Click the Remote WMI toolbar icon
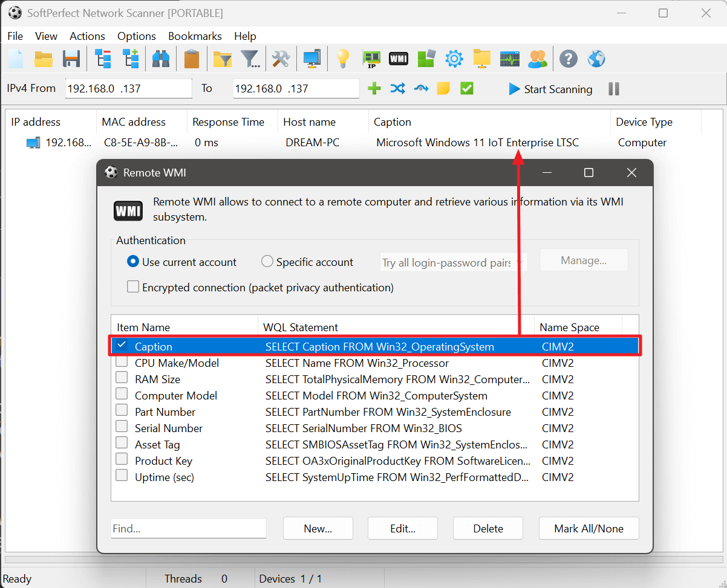The image size is (727, 588). coord(398,59)
